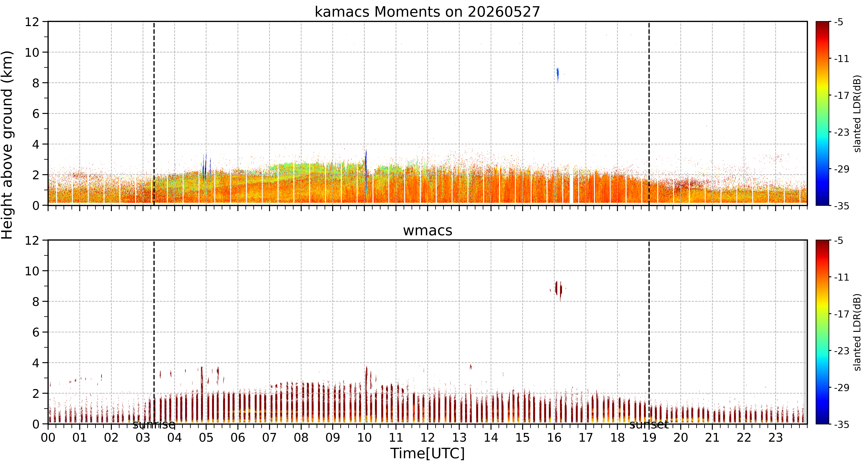Click the '11' time tick label
Viewport: 868px width, 467px height.
(x=396, y=438)
